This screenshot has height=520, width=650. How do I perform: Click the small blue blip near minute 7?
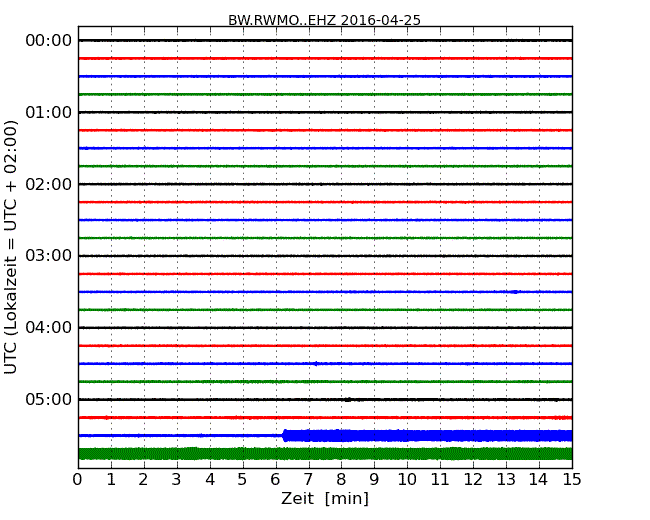coord(316,364)
